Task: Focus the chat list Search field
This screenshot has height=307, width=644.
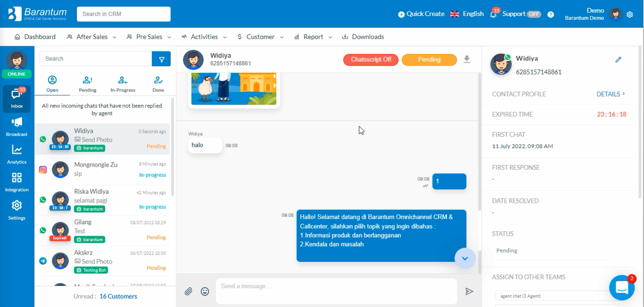Action: click(x=96, y=59)
